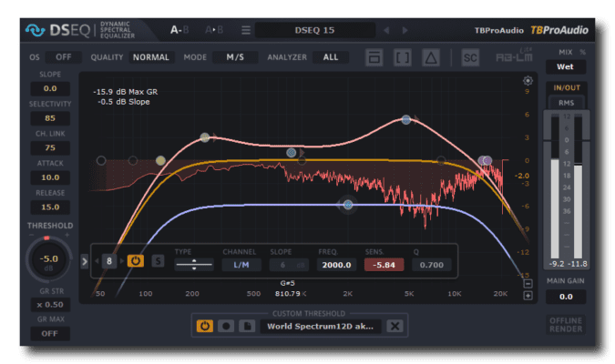Click the custom threshold load file icon
Image resolution: width=615 pixels, height=364 pixels.
246,326
